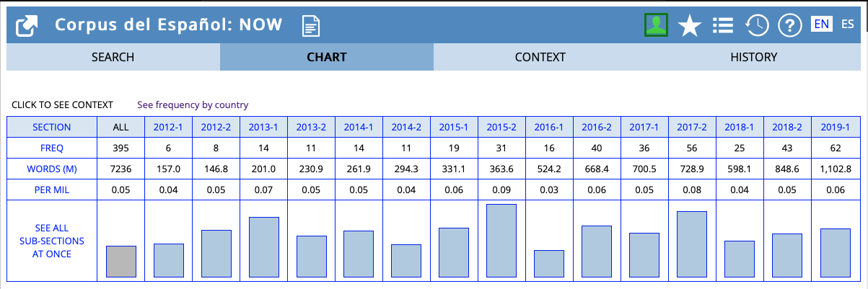Click per mil value 0.09
Viewport: 868px width, 289px height.
[501, 190]
